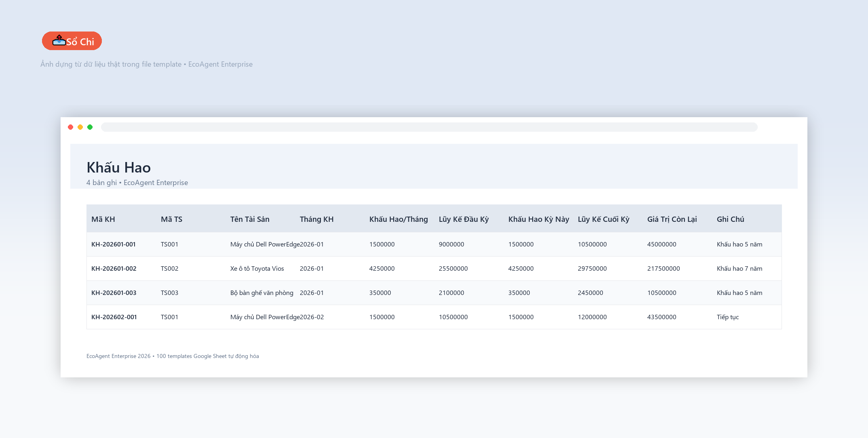Image resolution: width=868 pixels, height=438 pixels.
Task: Click the '4 bản ghi • EcoAgent Enterprise' subtitle
Action: (x=137, y=183)
